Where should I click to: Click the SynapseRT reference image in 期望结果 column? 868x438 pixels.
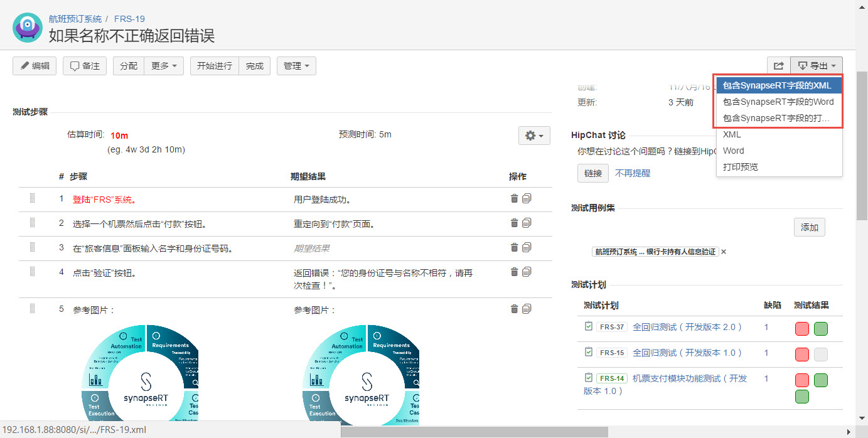pyautogui.click(x=361, y=373)
